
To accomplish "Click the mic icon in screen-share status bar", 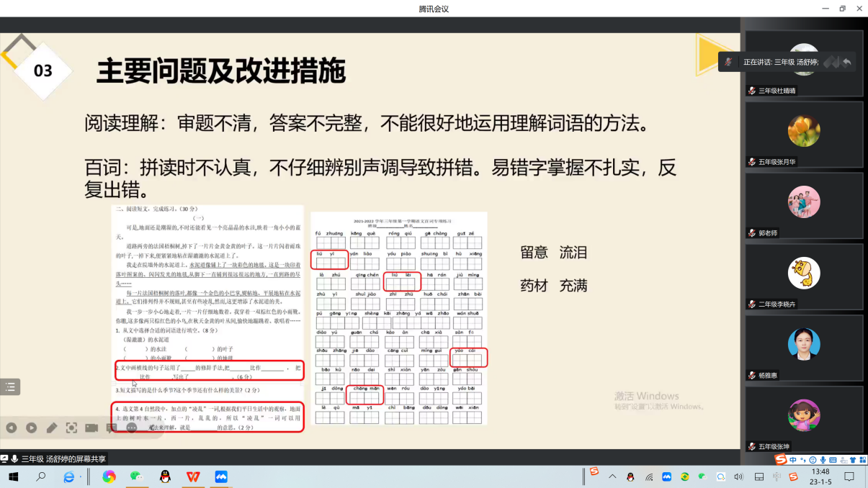I will tap(14, 458).
